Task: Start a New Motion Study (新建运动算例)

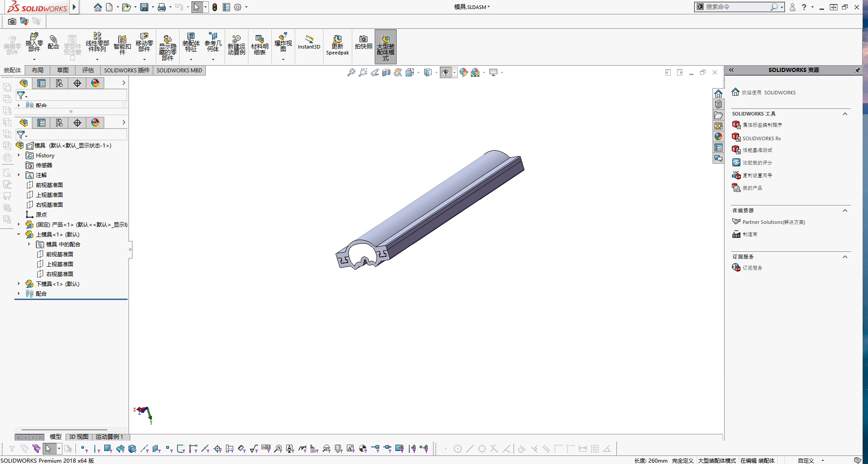Action: [236, 45]
